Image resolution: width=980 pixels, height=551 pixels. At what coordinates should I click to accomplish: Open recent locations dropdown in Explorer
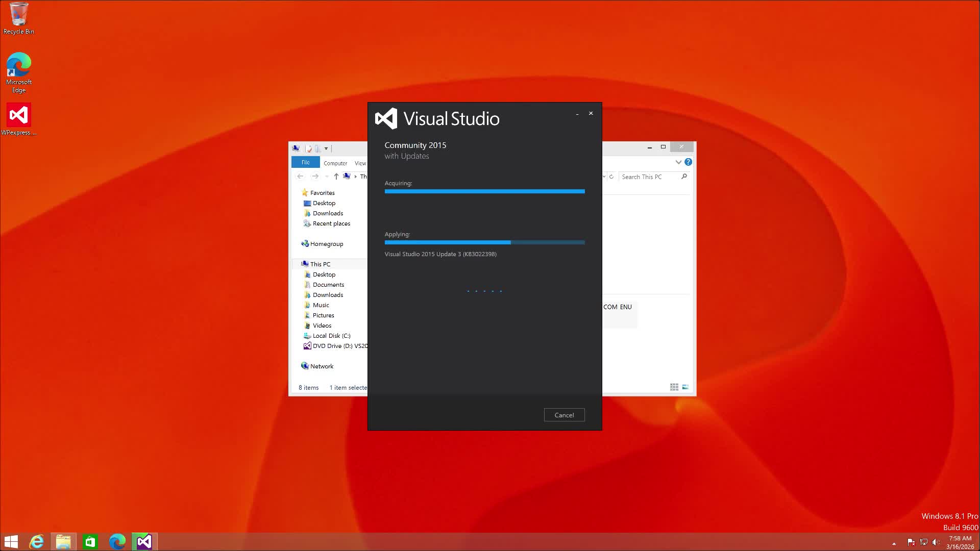point(326,177)
